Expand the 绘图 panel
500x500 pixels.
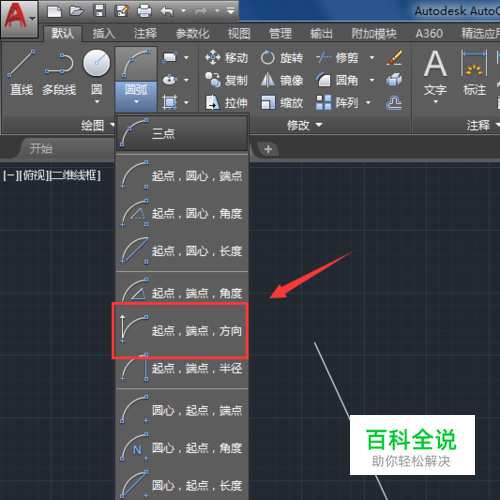pyautogui.click(x=98, y=125)
